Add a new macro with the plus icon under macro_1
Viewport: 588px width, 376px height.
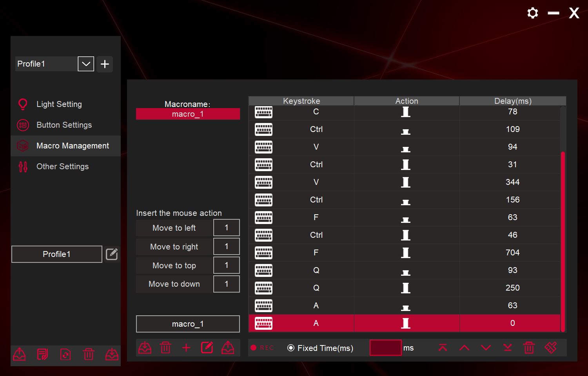[x=186, y=347]
